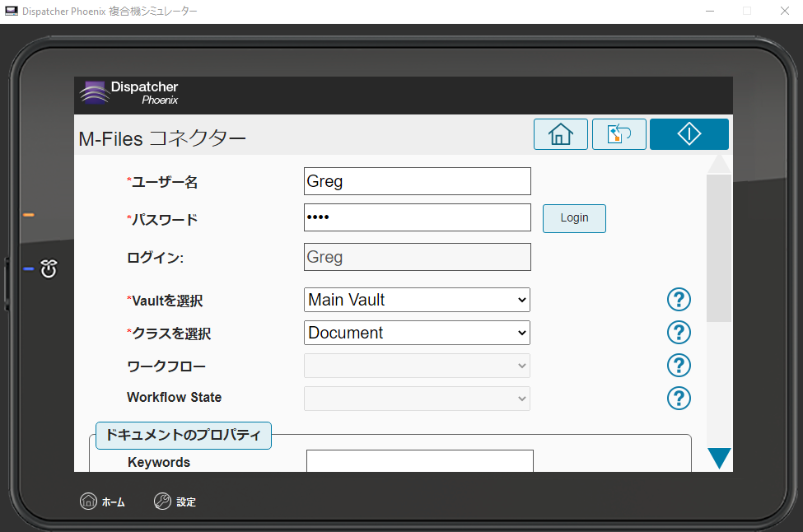Click the Login button

coord(574,218)
